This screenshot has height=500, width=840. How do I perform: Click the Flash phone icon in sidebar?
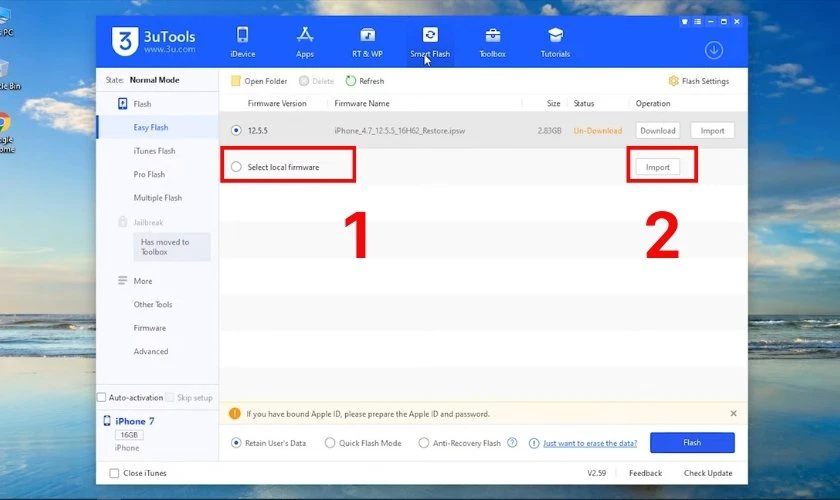click(x=123, y=103)
